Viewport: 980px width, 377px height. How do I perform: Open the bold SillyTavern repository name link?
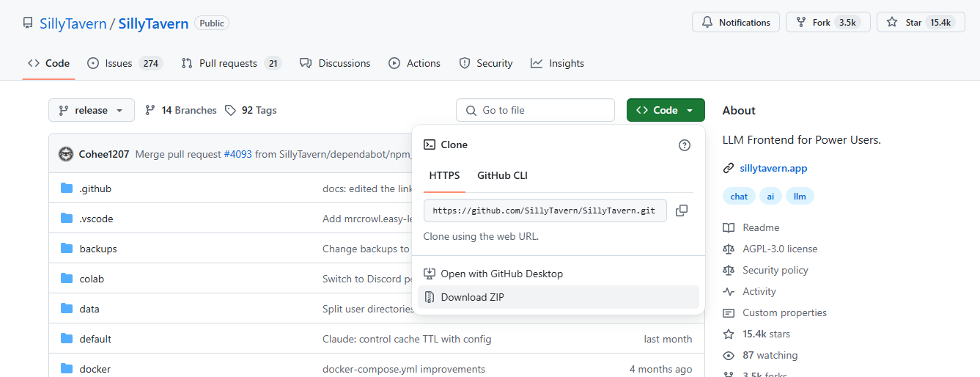(153, 23)
